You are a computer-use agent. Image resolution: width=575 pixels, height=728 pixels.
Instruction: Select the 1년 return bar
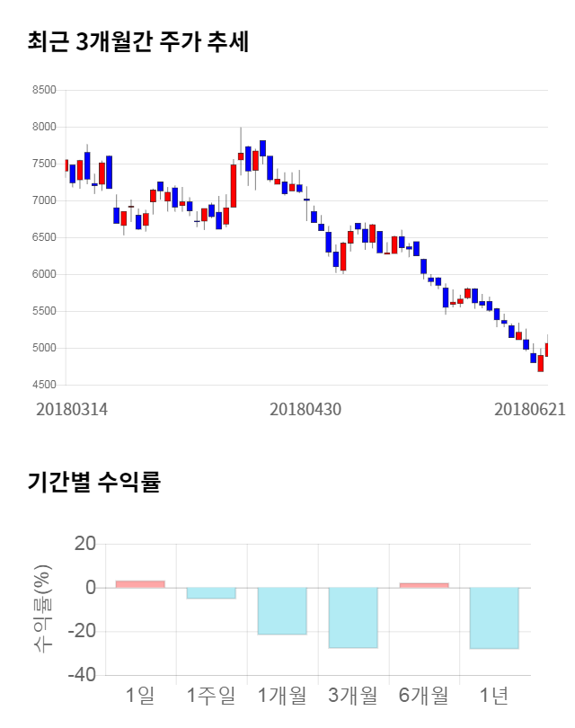(x=494, y=618)
